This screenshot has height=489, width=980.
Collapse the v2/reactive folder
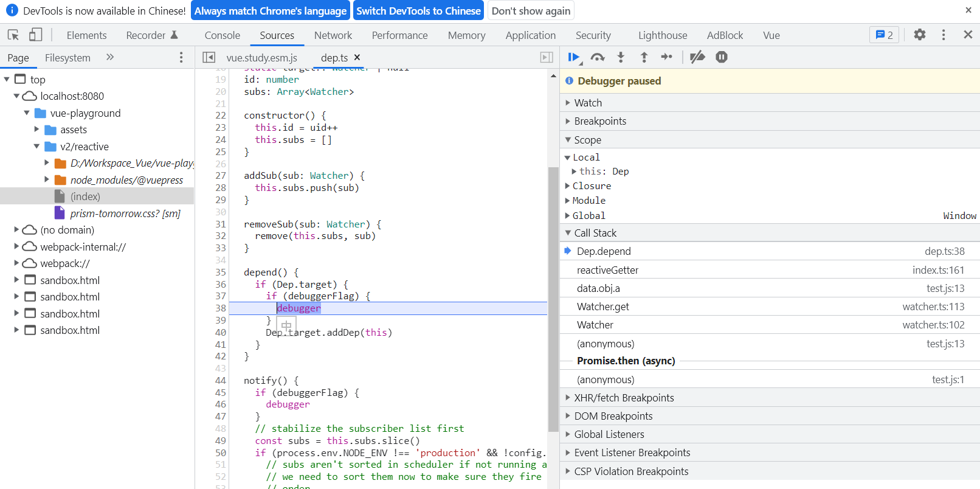pyautogui.click(x=36, y=147)
